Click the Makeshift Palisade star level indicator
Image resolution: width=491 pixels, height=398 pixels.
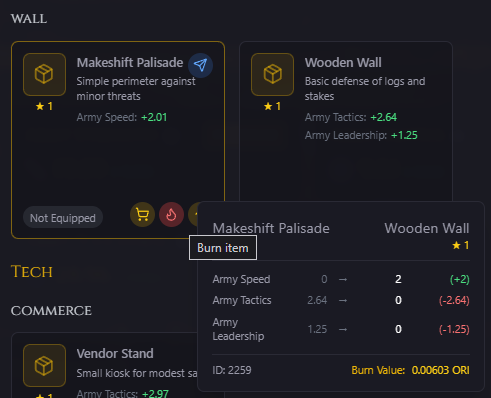(x=44, y=106)
